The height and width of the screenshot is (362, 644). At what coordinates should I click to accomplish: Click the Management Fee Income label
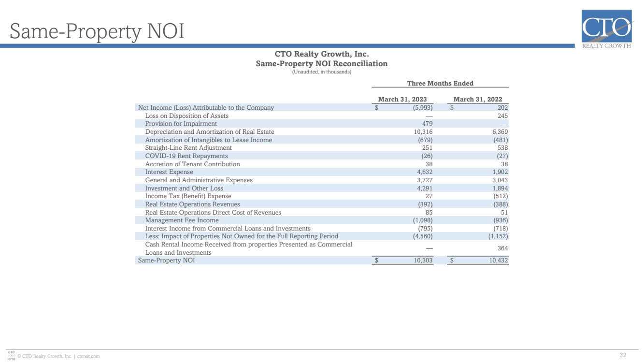coord(182,220)
